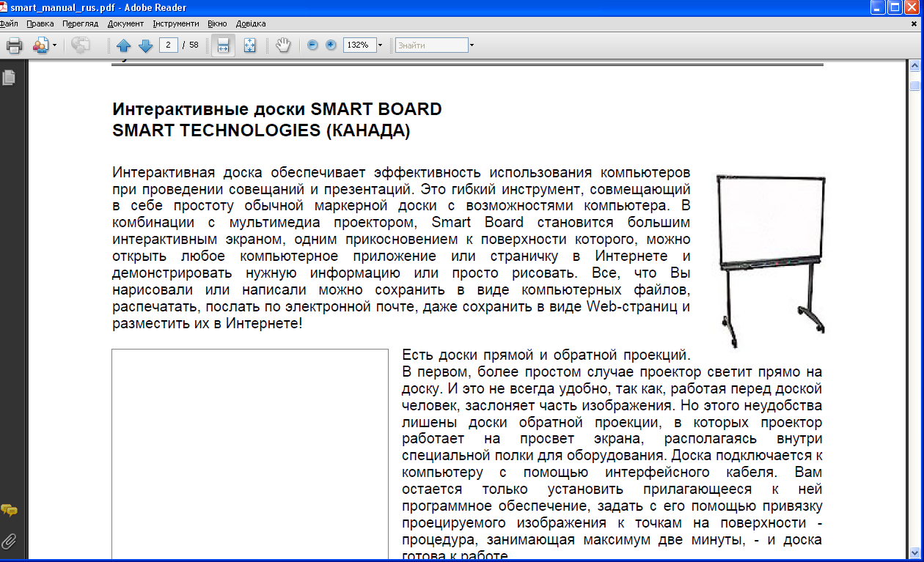Click the page count text 58
This screenshot has width=924, height=562.
[x=194, y=45]
